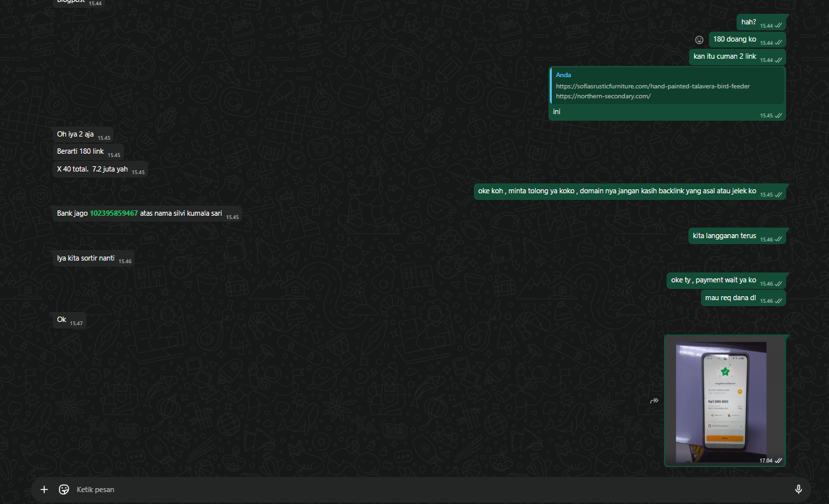Viewport: 829px width, 504px height.
Task: Click the "Oh iya 2 aja" message
Action: (75, 135)
